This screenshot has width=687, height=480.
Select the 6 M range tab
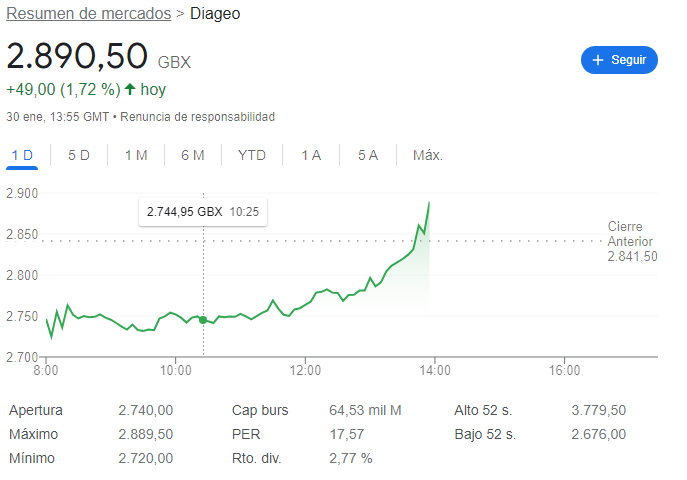tap(193, 155)
